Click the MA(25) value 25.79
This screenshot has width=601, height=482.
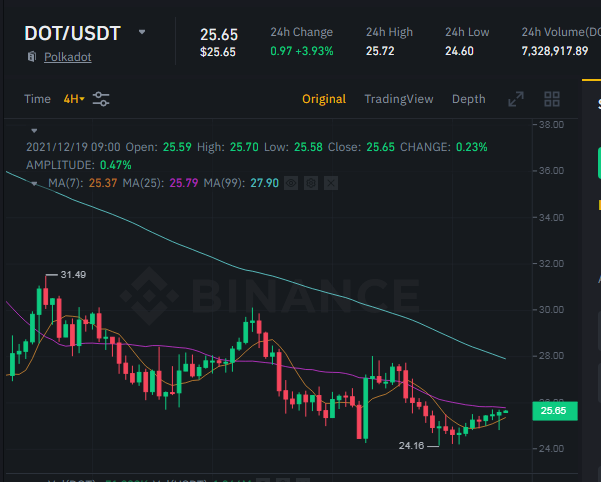(x=184, y=183)
